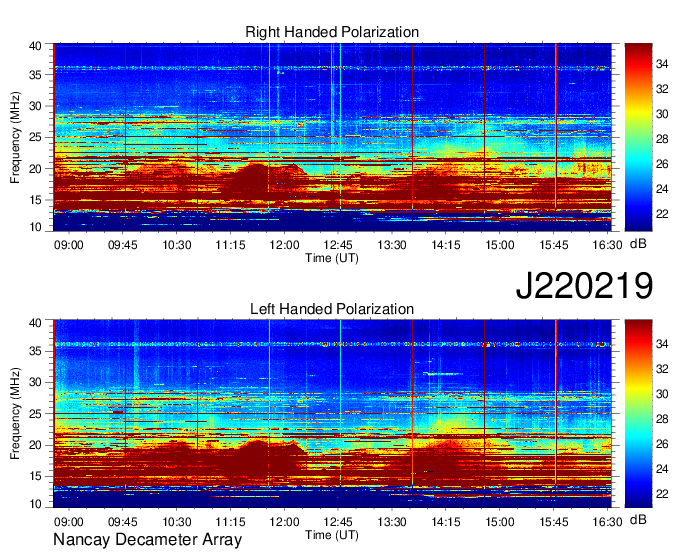The image size is (680, 552).
Task: Click the "22" value on the lower colorbar scale
Action: click(x=662, y=493)
